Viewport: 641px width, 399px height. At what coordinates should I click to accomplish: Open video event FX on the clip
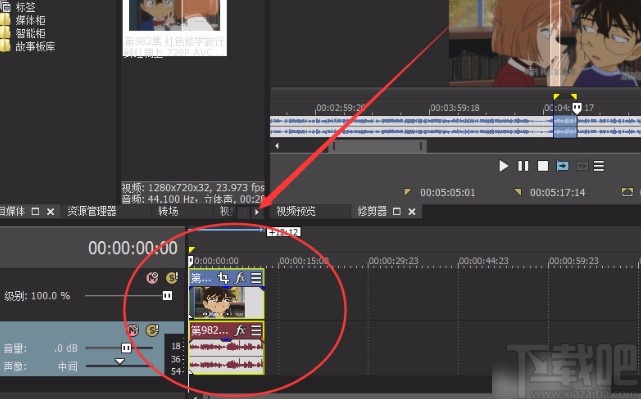(x=240, y=278)
